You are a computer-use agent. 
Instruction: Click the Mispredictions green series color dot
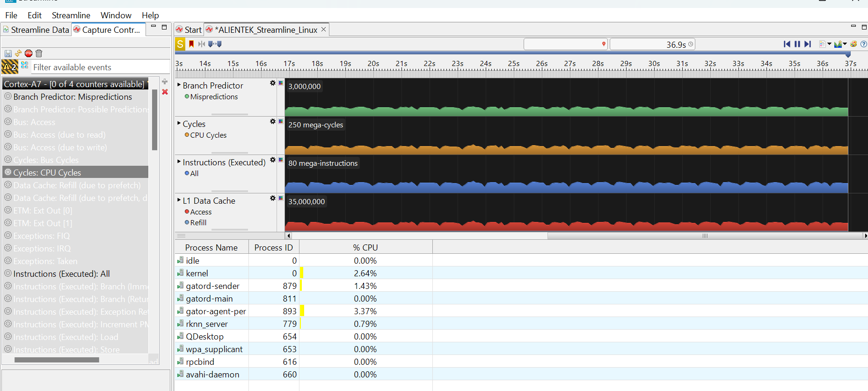187,97
